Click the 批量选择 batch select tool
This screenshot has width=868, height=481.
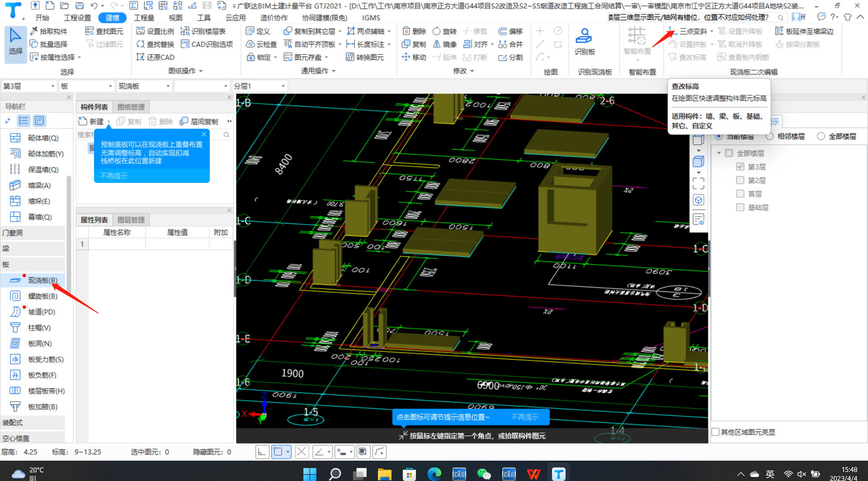coord(48,44)
